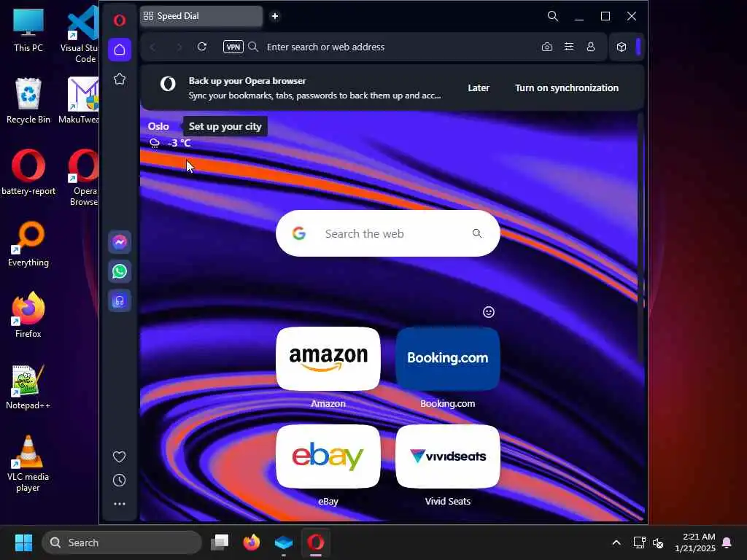
Task: Open the Windows Start menu
Action: (x=23, y=542)
